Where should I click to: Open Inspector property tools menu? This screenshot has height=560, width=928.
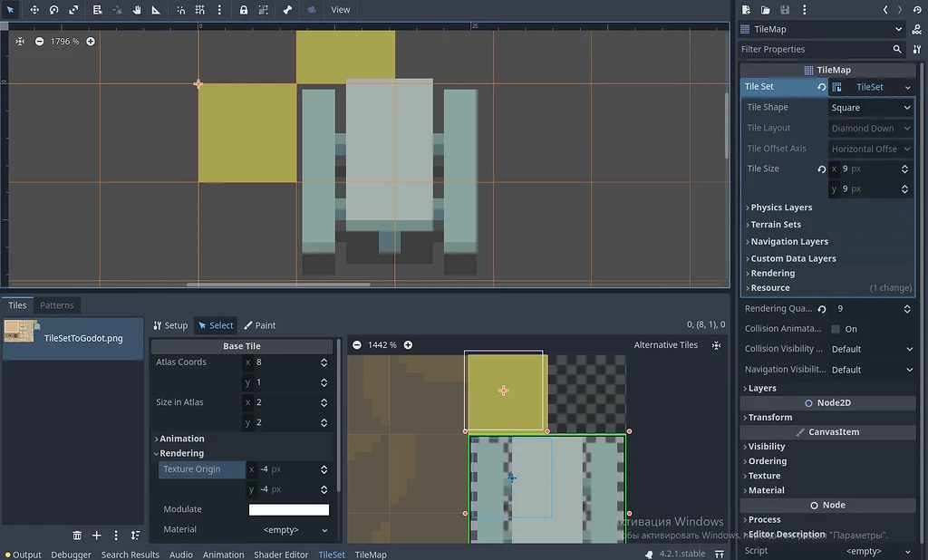click(917, 49)
